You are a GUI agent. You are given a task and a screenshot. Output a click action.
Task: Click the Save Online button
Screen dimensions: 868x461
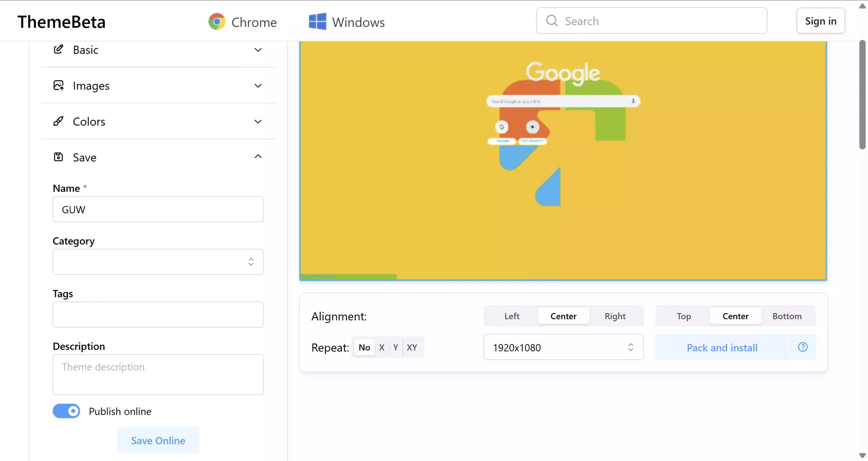coord(158,440)
